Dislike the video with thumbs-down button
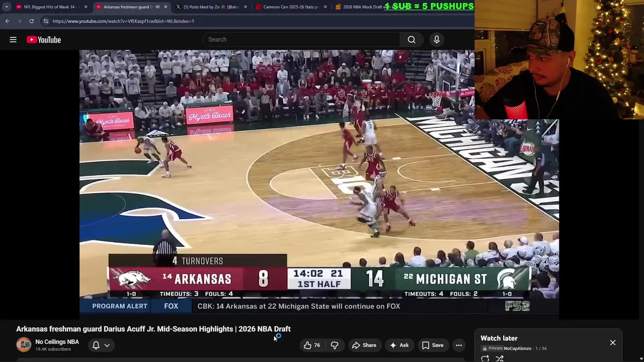Screen dimensions: 644x362 pos(335,345)
